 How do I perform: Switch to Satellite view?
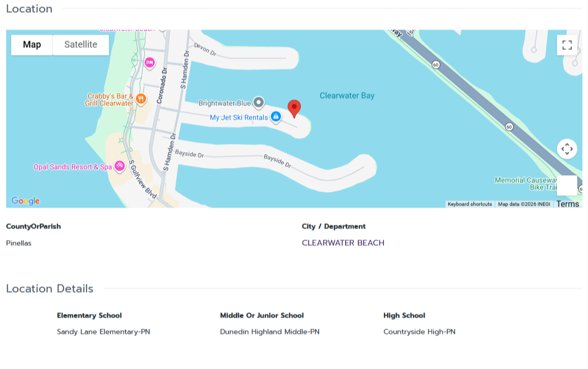tap(80, 45)
